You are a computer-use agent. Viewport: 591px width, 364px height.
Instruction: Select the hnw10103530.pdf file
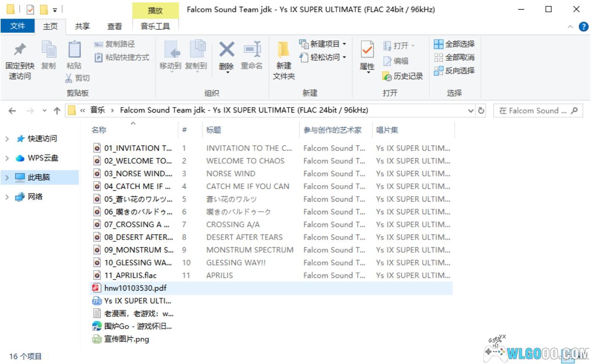tap(135, 288)
